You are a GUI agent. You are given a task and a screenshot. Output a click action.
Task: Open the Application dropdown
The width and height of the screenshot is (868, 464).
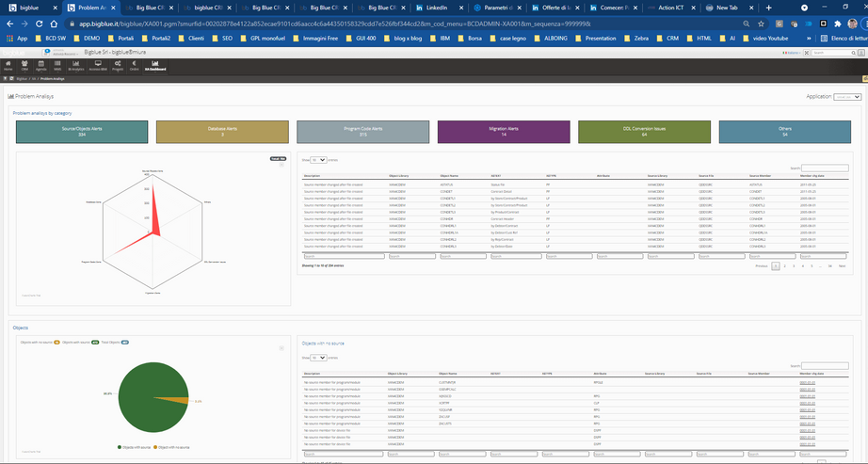[847, 97]
